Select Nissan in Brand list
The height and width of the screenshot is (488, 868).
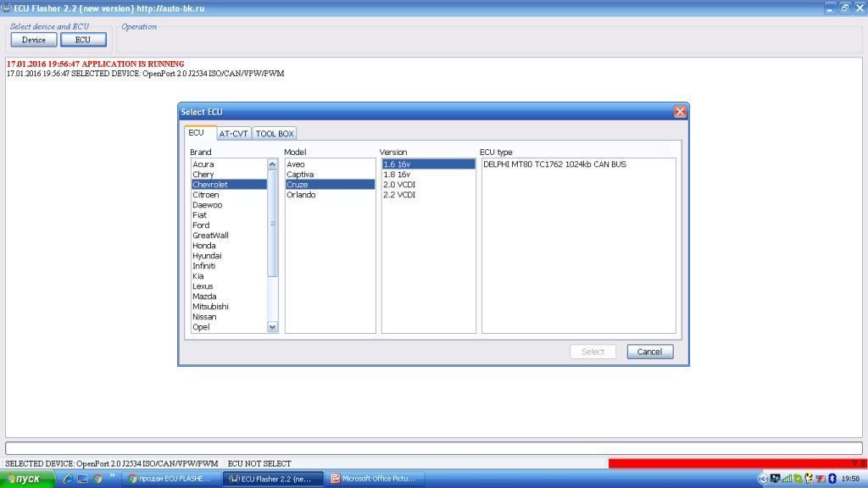click(x=229, y=317)
